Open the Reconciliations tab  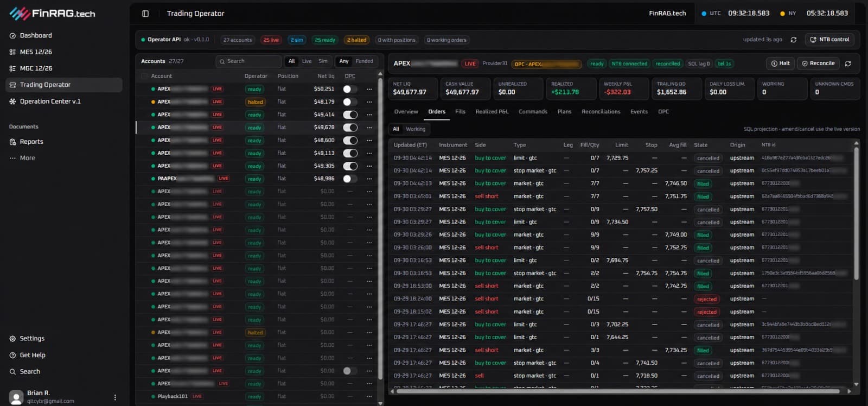point(601,112)
